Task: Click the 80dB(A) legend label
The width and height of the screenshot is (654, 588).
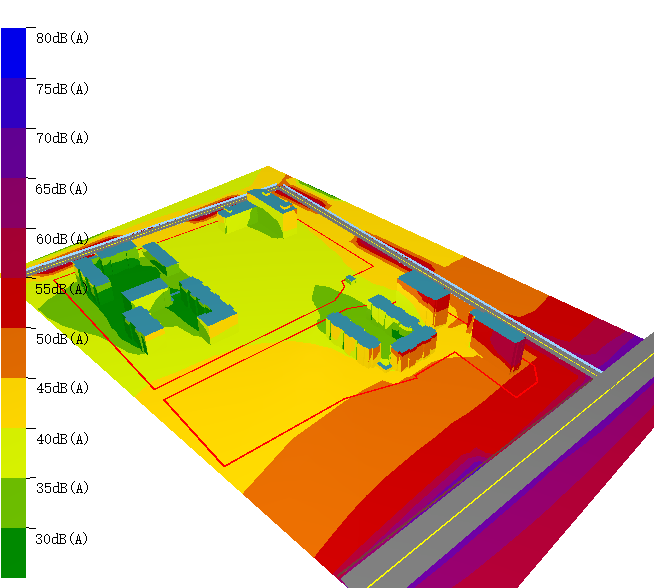Action: point(62,38)
